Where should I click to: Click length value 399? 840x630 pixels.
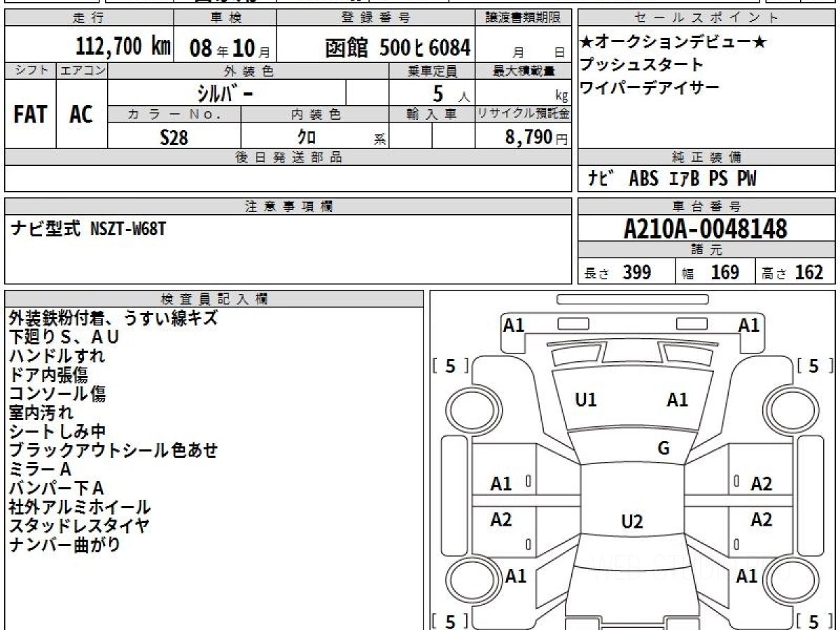tap(637, 272)
